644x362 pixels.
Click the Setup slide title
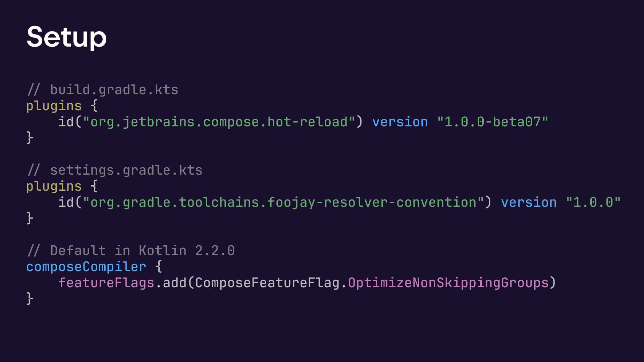click(x=66, y=37)
